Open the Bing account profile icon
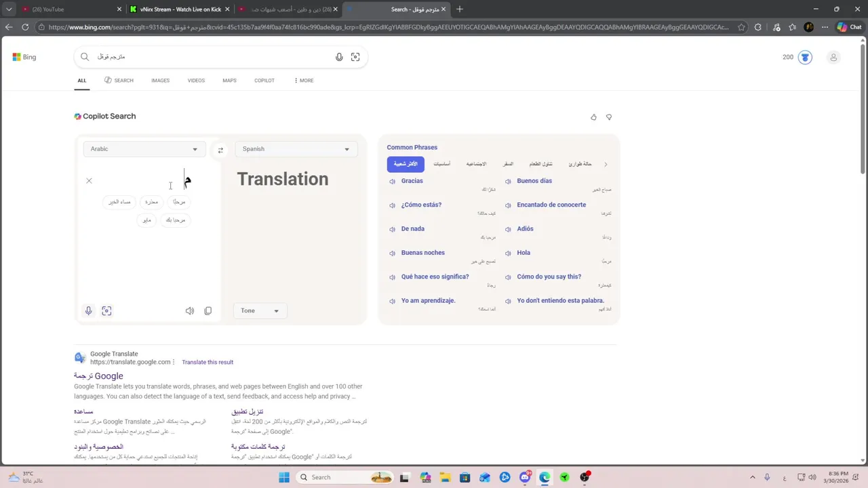Screen dimensions: 868x488 pos(833,57)
